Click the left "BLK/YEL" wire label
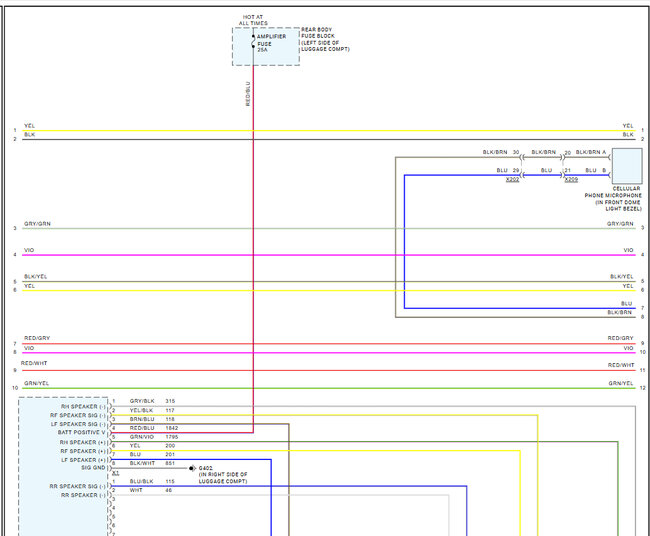This screenshot has height=536, width=650. click(x=36, y=276)
